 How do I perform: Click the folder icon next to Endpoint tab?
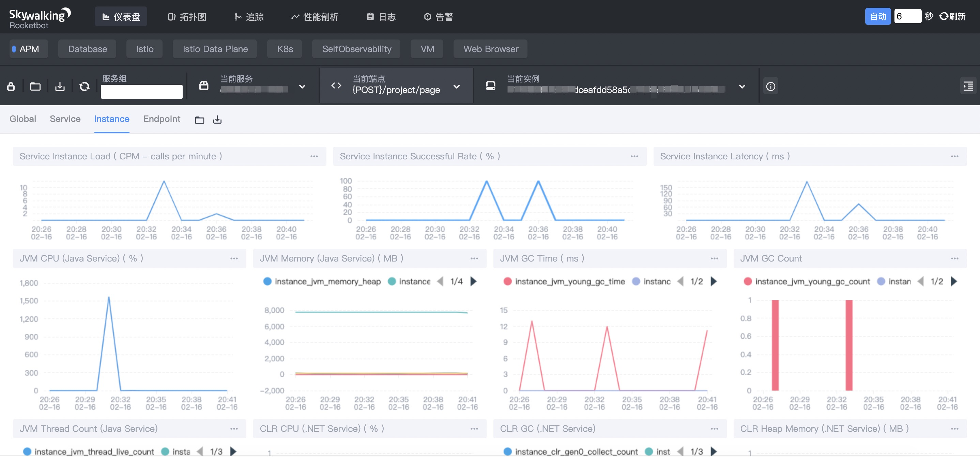pos(199,120)
